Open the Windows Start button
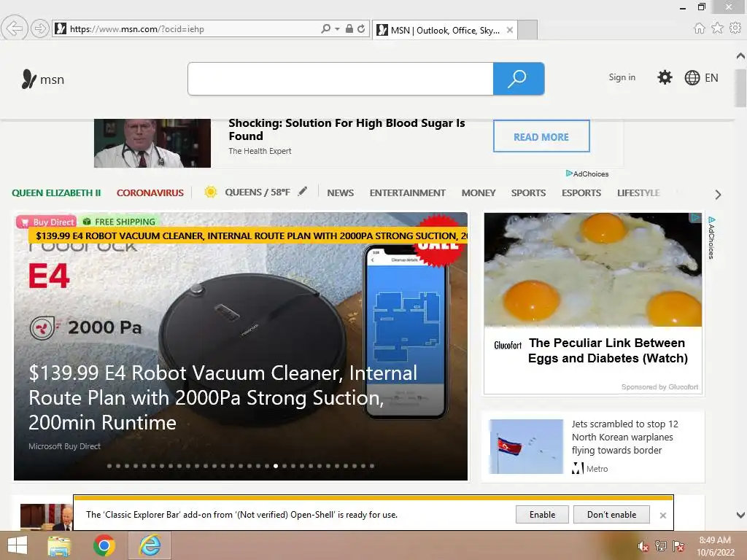Image resolution: width=747 pixels, height=560 pixels. (x=18, y=545)
